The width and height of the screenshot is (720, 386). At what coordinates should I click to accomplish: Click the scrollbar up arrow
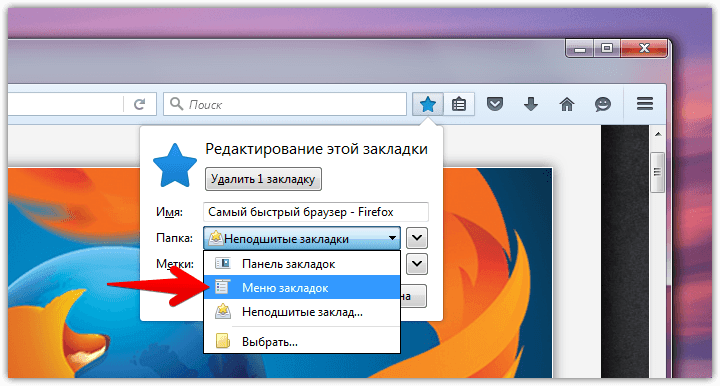point(658,134)
